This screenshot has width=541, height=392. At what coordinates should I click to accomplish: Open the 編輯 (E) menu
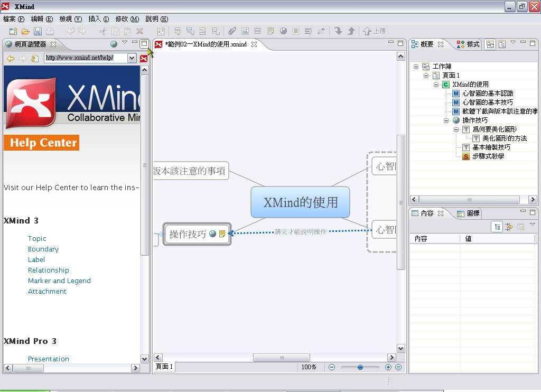point(42,19)
